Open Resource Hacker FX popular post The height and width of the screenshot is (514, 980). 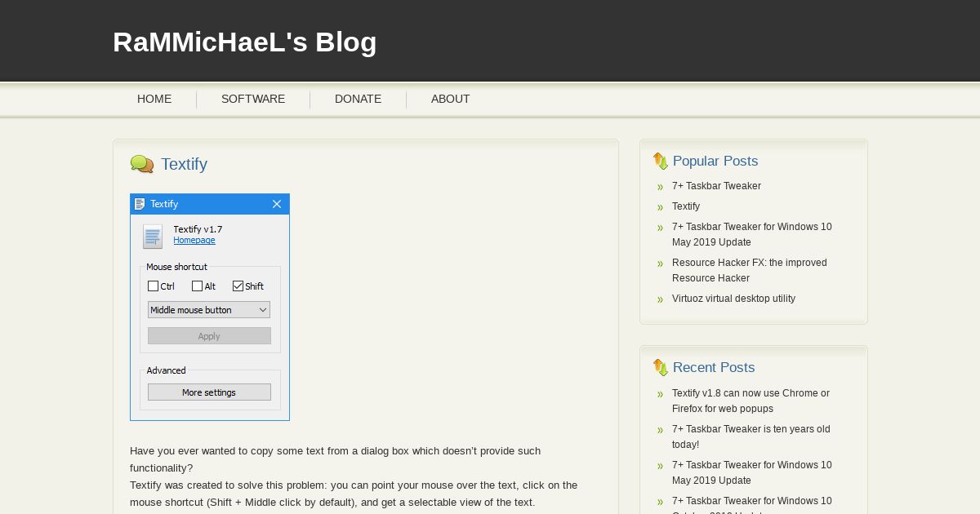(750, 271)
